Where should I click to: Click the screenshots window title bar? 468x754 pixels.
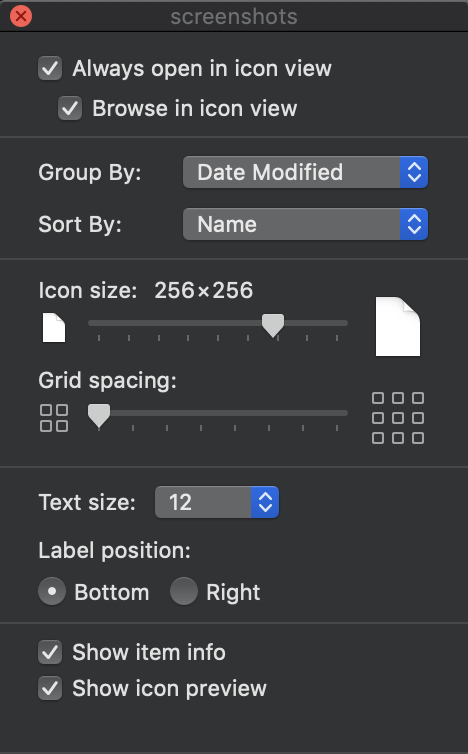point(234,16)
